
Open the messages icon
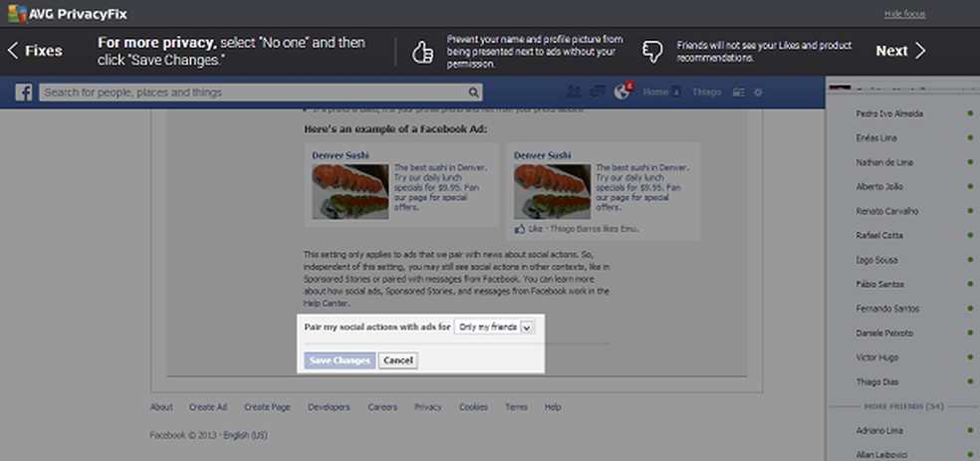(x=597, y=92)
